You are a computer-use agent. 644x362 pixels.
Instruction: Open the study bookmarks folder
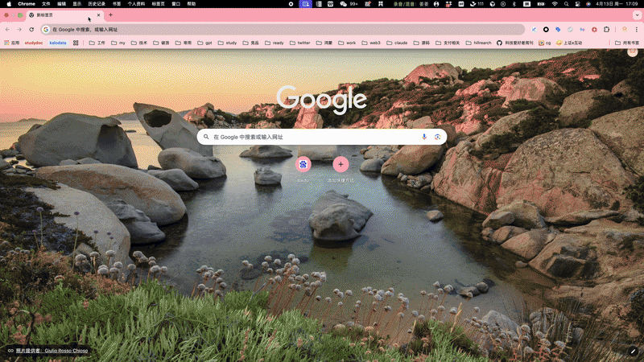point(227,43)
